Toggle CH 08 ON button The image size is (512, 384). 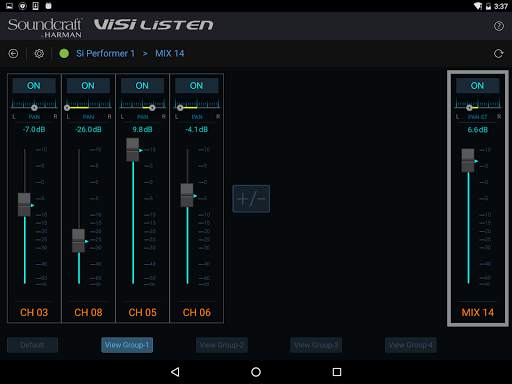click(x=88, y=86)
